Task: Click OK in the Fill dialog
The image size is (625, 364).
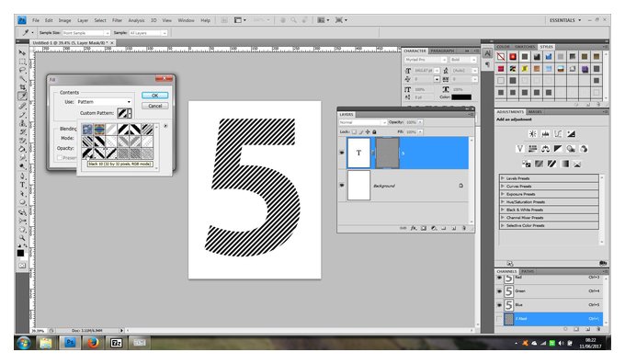Action: [x=155, y=96]
